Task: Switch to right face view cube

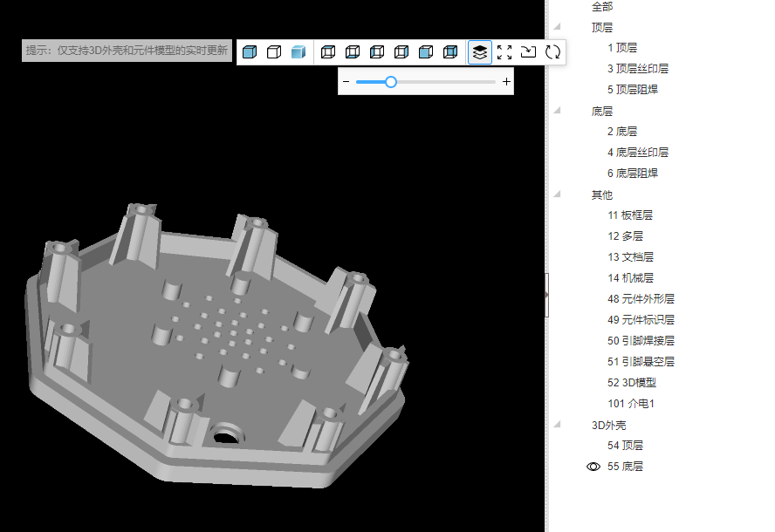Action: point(401,51)
